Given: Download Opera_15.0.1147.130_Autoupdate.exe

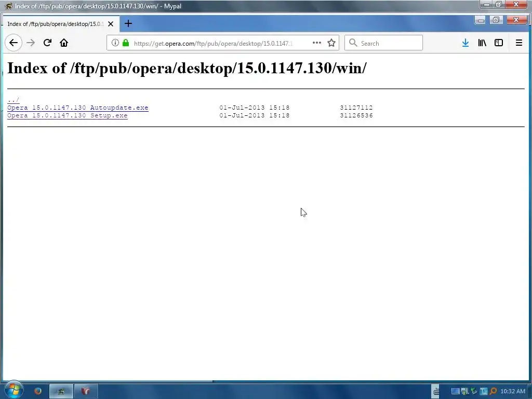Looking at the screenshot, I should pyautogui.click(x=78, y=108).
